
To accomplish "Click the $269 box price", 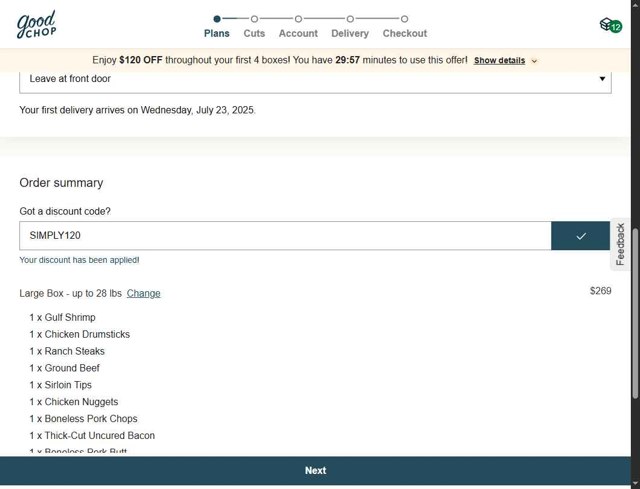I will click(600, 291).
